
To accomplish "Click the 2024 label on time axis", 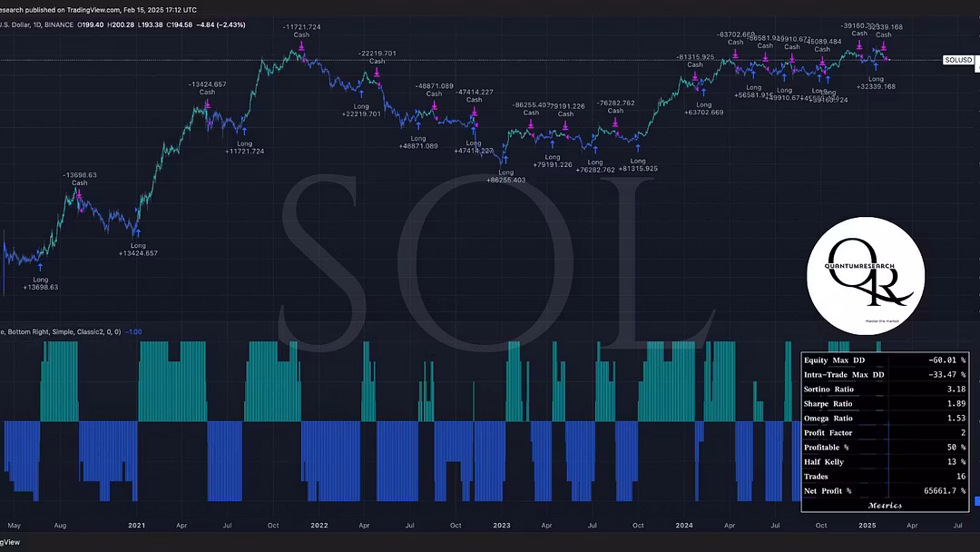I will pyautogui.click(x=684, y=525).
